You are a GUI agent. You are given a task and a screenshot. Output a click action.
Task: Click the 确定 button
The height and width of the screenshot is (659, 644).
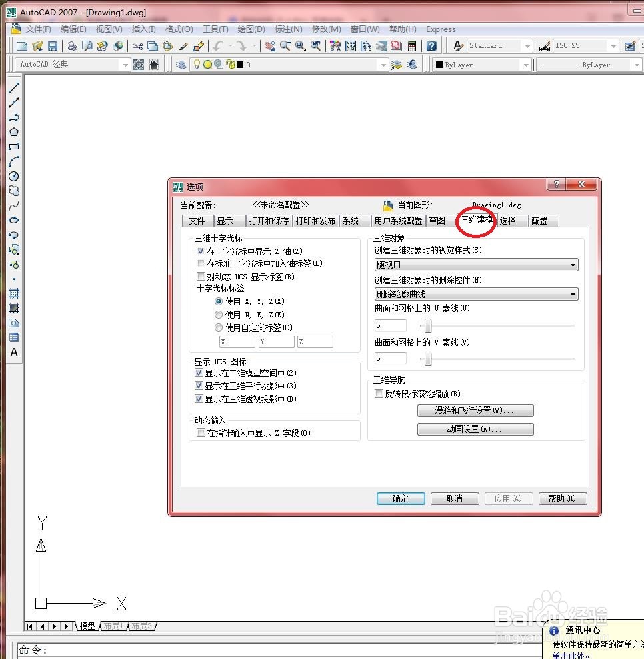[401, 498]
